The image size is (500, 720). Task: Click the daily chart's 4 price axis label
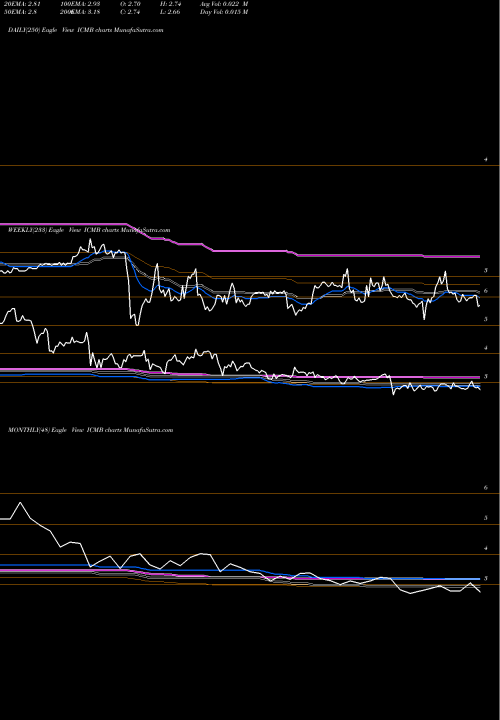pyautogui.click(x=485, y=159)
